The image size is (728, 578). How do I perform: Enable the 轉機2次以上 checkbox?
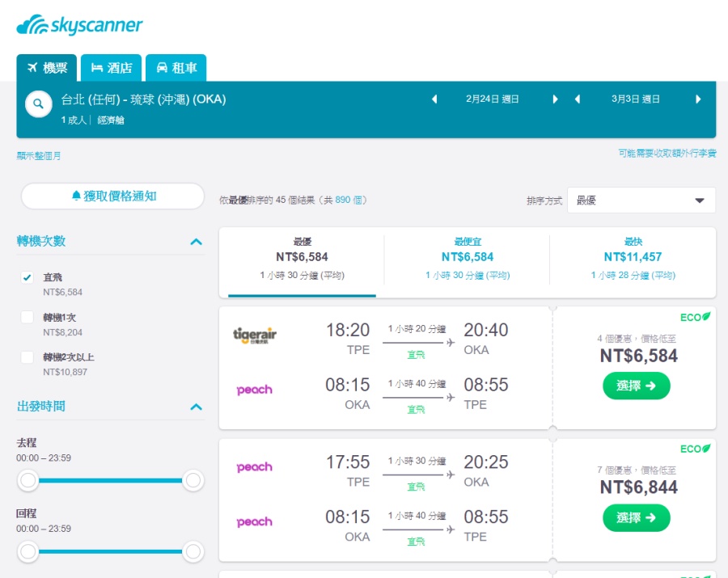[x=27, y=357]
